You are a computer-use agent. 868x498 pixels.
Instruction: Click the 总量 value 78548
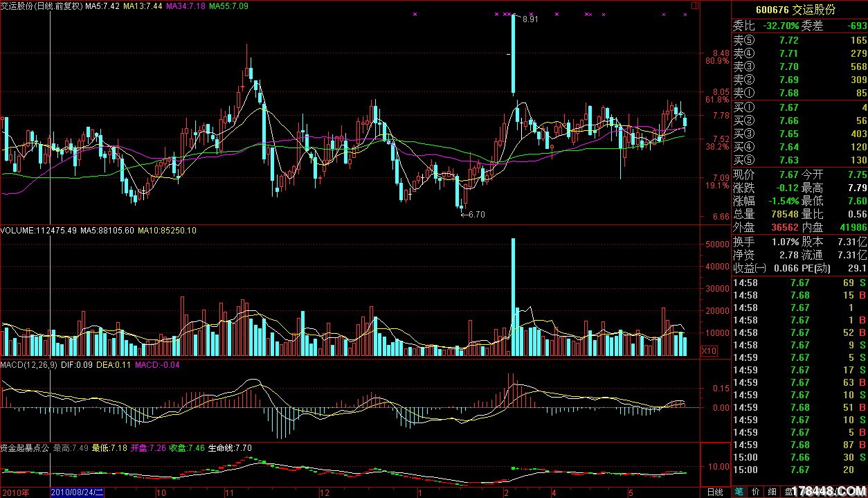coord(786,214)
